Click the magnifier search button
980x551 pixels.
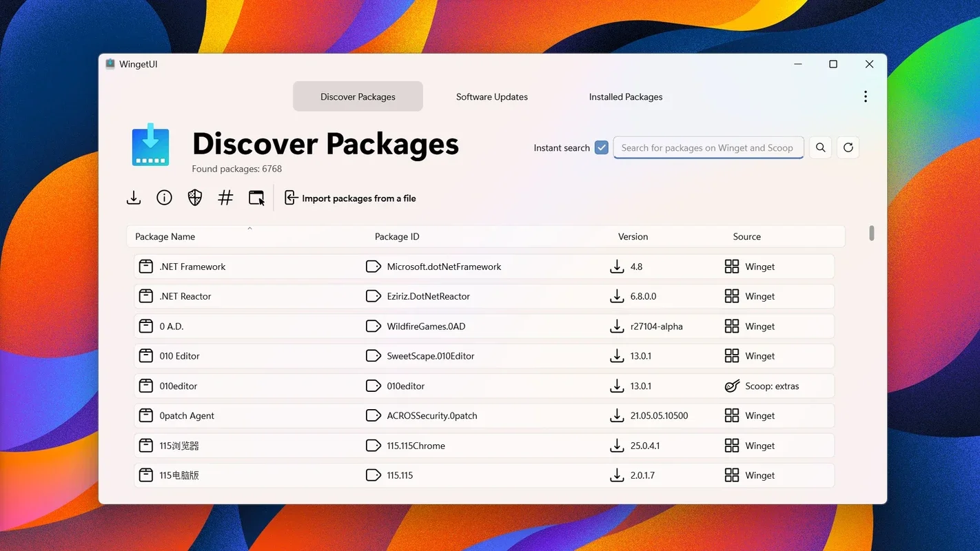pyautogui.click(x=820, y=147)
